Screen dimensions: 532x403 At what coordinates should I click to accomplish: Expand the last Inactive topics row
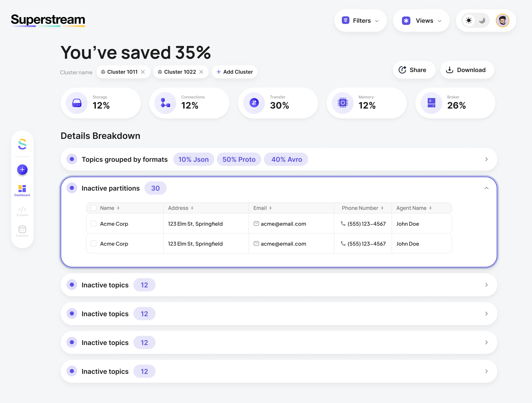pyautogui.click(x=486, y=371)
